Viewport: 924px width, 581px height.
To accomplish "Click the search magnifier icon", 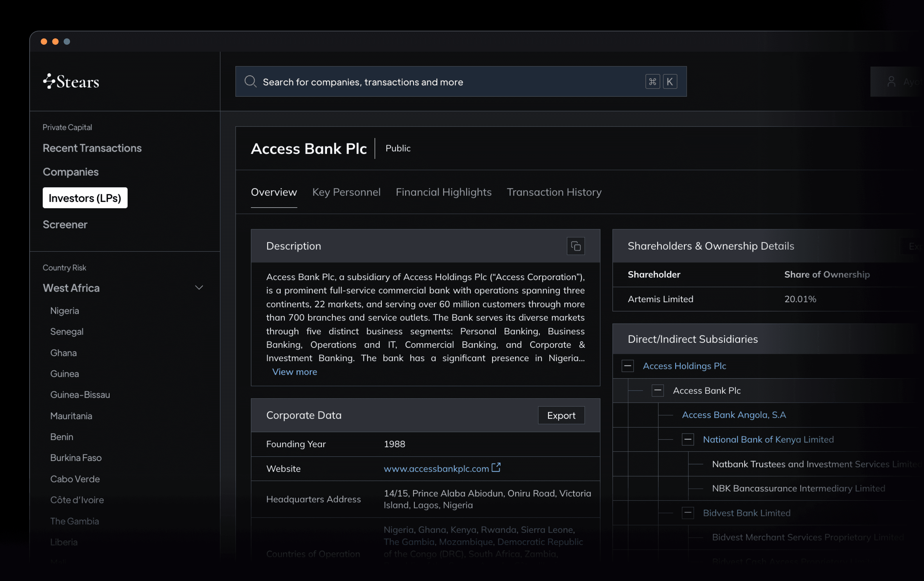I will click(251, 81).
